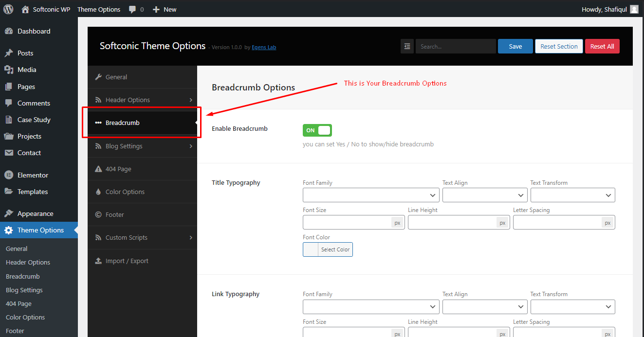
Task: Open 404 Page submenu in WP sidebar
Action: pyautogui.click(x=18, y=303)
